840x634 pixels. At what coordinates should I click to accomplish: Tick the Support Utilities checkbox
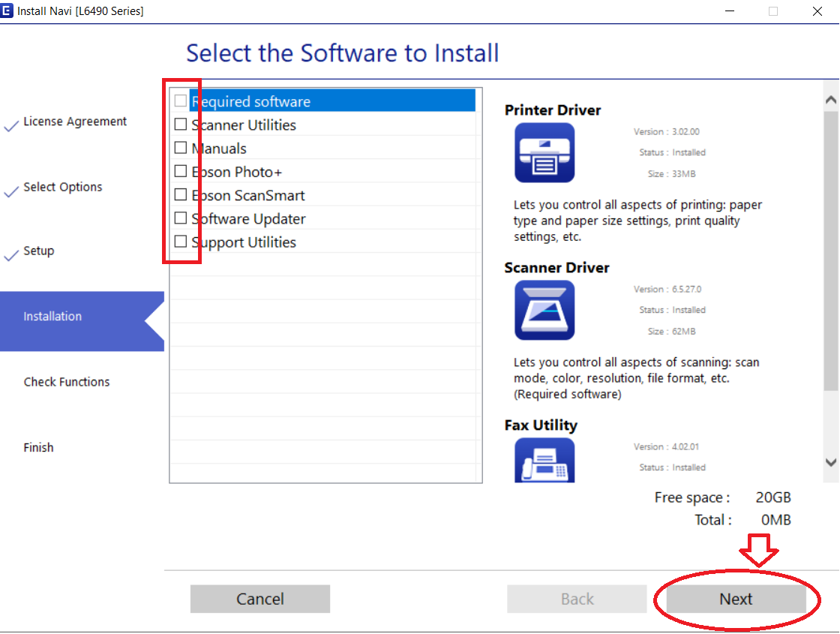click(x=181, y=242)
